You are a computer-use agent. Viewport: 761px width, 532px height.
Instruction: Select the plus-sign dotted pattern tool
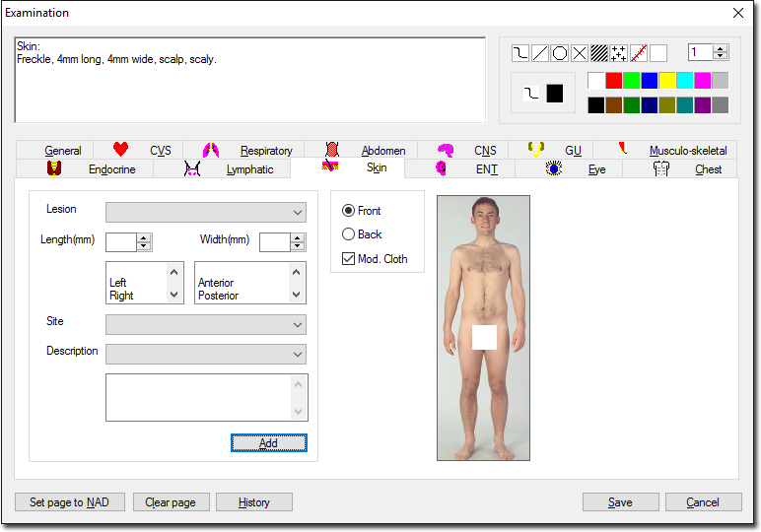click(618, 53)
